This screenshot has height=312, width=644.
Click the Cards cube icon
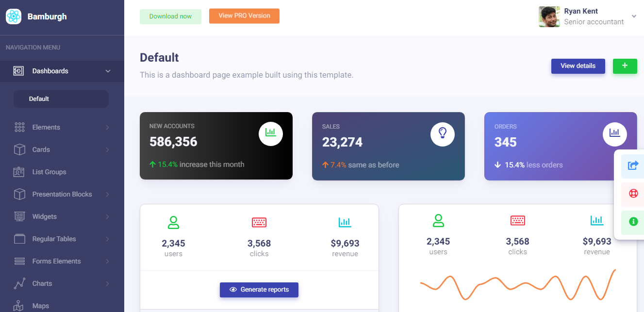tap(19, 149)
